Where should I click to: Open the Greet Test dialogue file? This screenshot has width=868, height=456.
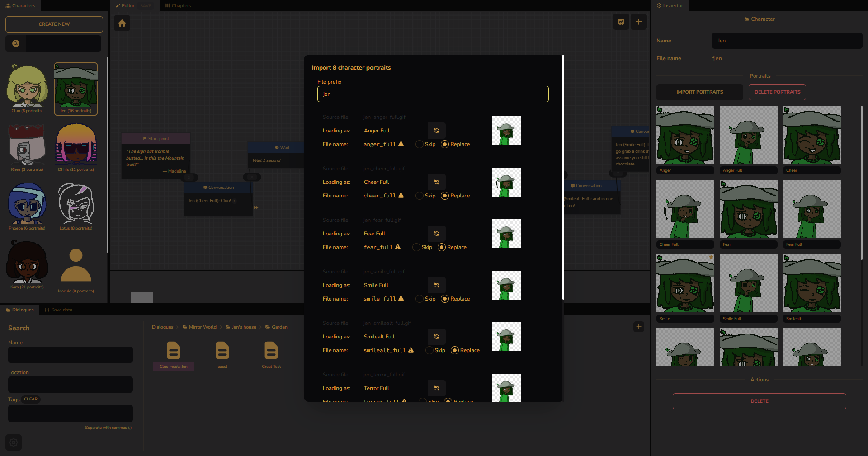pyautogui.click(x=271, y=355)
